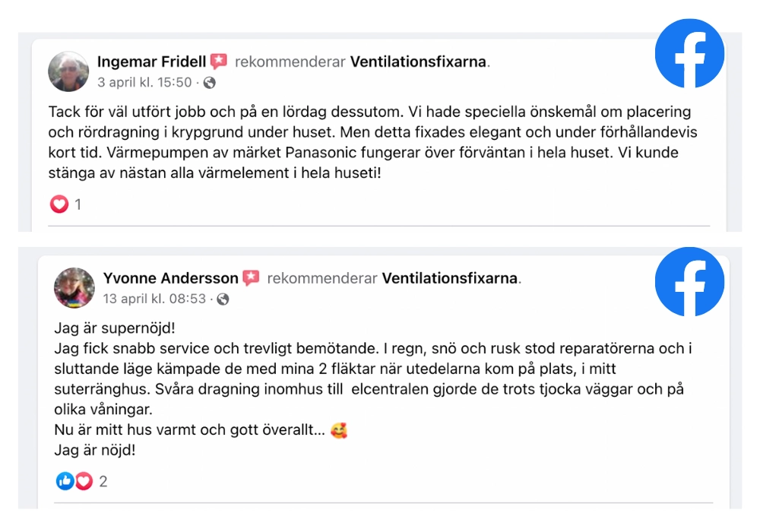Click the Facebook logo on Yvonne's review
Image resolution: width=760 pixels, height=532 pixels.
(x=690, y=281)
